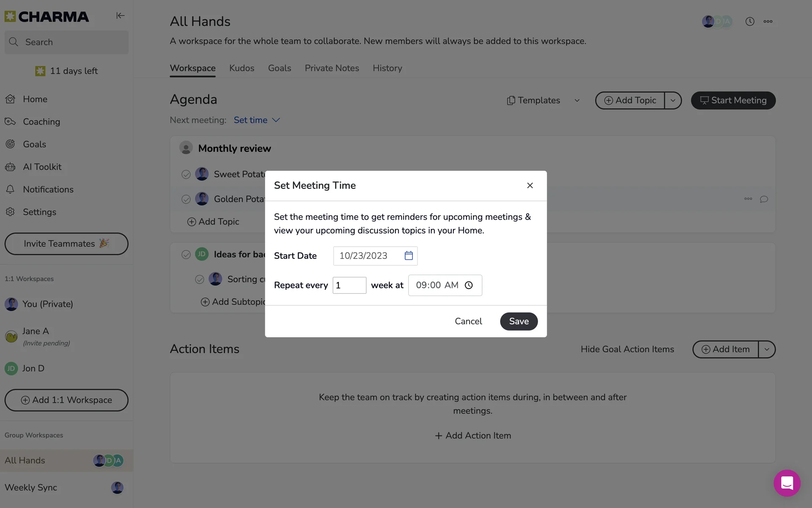
Task: Check off Sweet Potato topic
Action: point(186,174)
